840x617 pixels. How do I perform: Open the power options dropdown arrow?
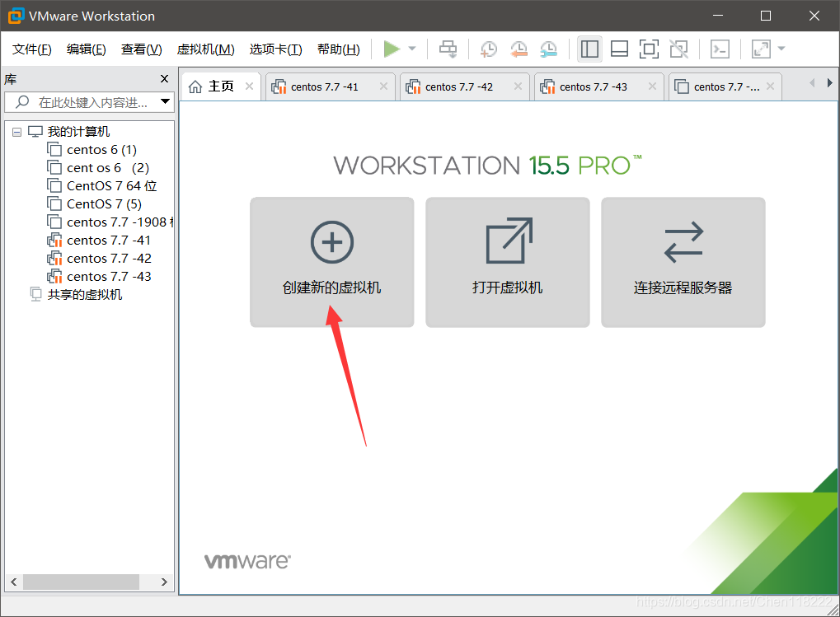point(412,49)
